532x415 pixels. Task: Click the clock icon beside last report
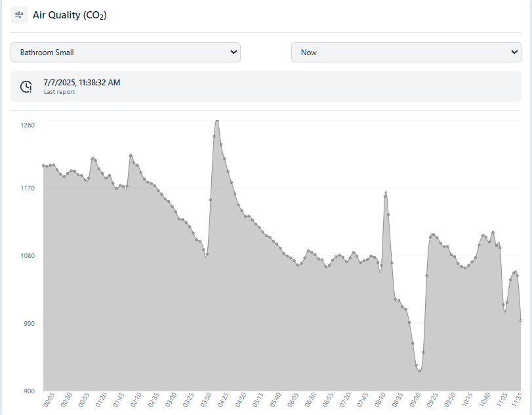point(26,87)
